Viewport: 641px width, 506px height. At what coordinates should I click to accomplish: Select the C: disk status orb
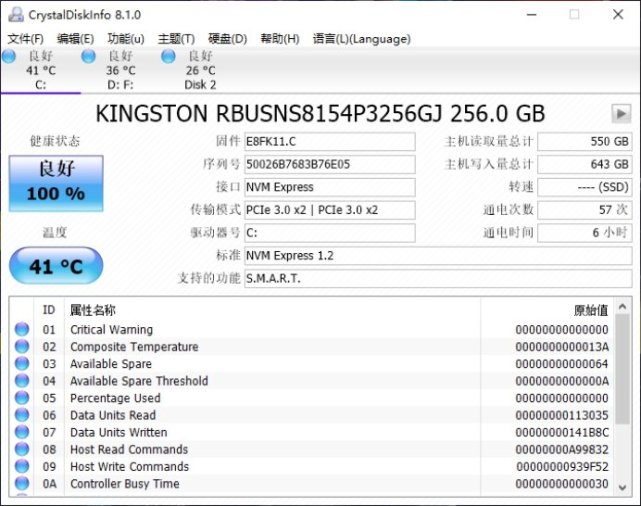(x=9, y=56)
